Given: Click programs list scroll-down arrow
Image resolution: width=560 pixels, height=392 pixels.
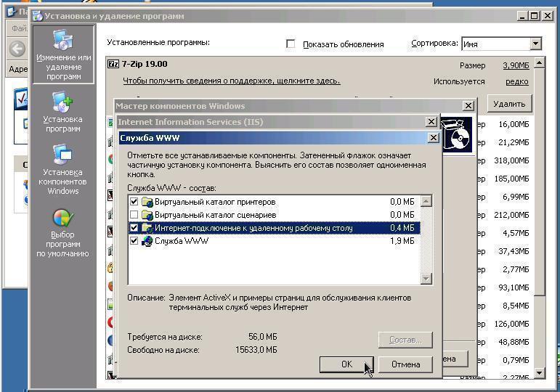Looking at the screenshot, I should [539, 373].
